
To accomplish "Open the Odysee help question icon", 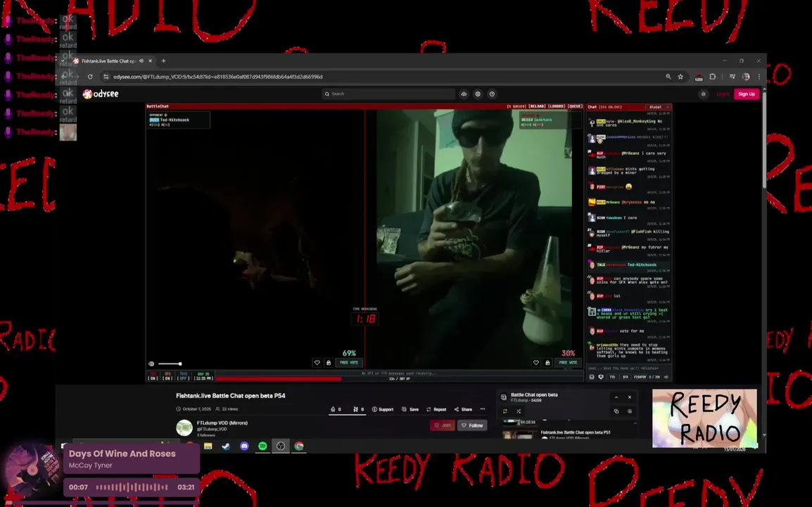I will coord(492,94).
